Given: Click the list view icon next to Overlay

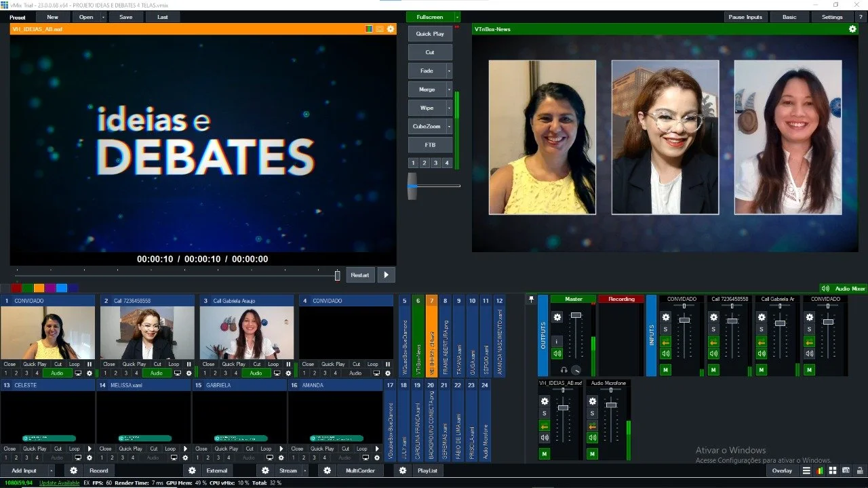Looking at the screenshot, I should (x=806, y=470).
